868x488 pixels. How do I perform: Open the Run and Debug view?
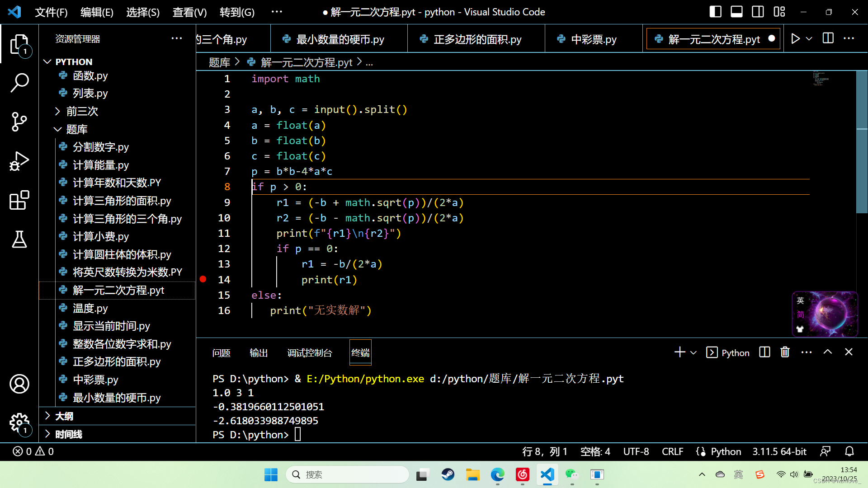coord(19,161)
